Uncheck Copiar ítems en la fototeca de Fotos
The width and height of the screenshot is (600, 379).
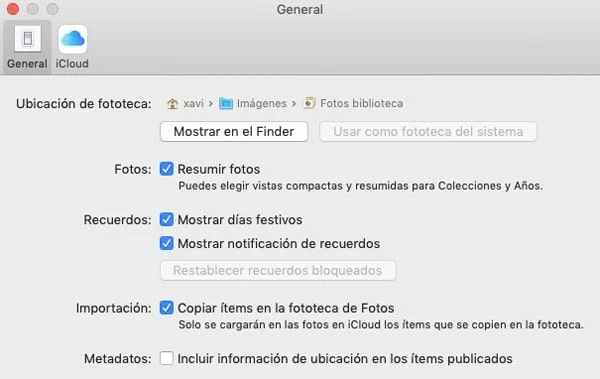166,308
